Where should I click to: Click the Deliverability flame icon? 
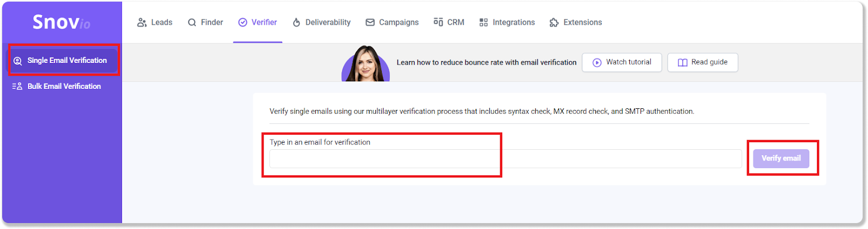pos(296,23)
